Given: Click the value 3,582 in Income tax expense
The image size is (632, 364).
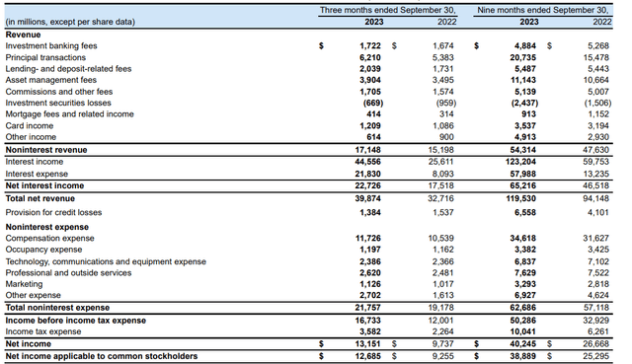Looking at the screenshot, I should (370, 331).
